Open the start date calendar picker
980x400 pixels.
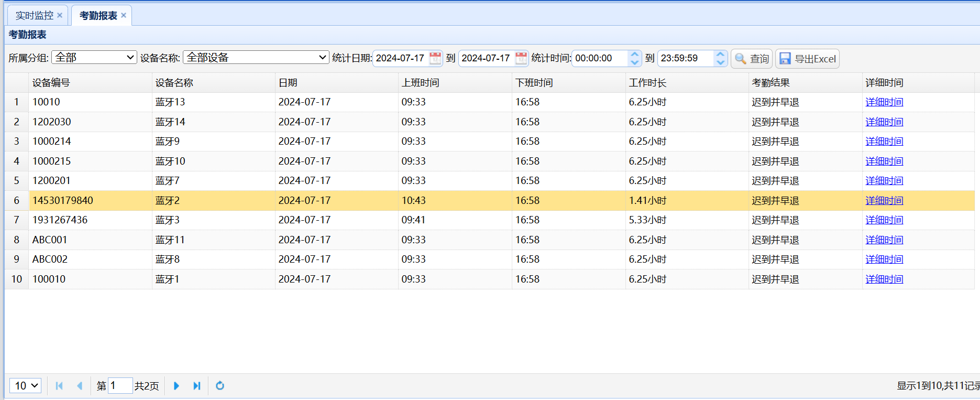click(x=435, y=58)
